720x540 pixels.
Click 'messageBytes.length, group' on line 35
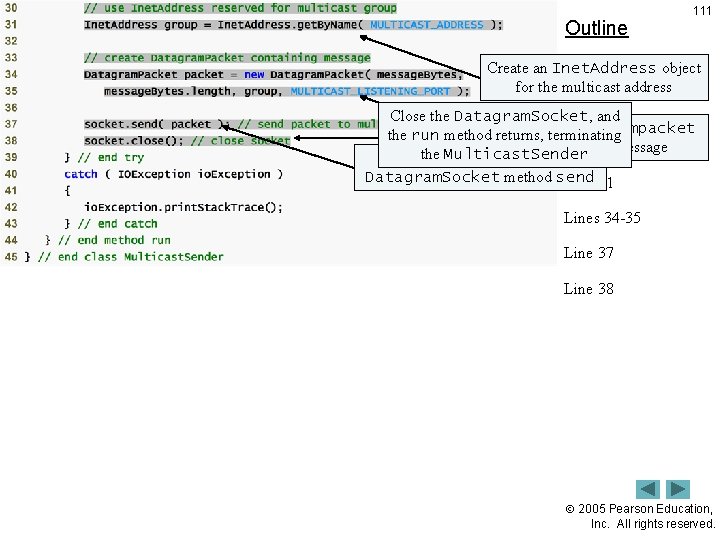pos(193,91)
